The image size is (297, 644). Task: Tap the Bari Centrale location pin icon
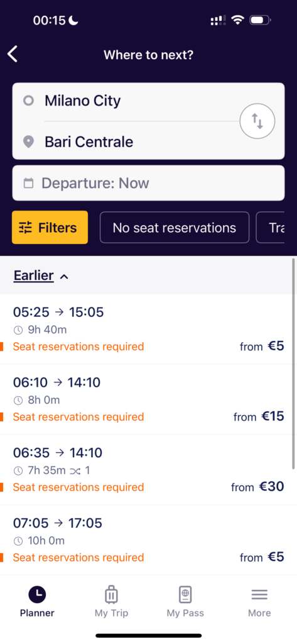pyautogui.click(x=28, y=142)
